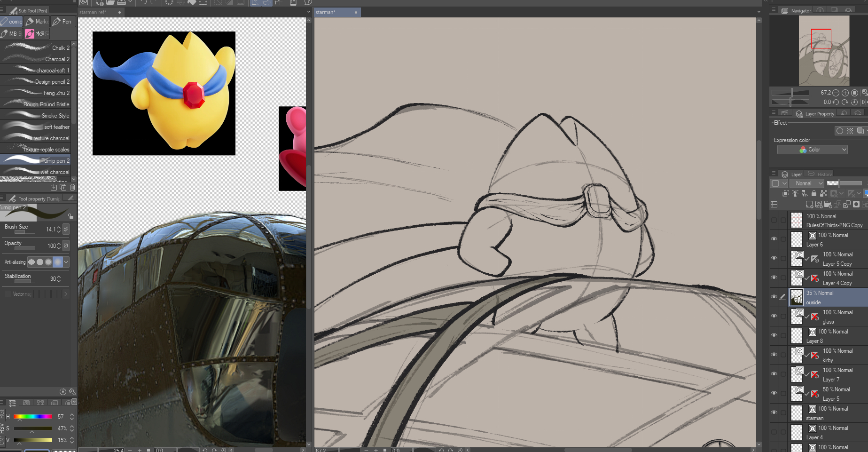
Task: Switch to the Marker sub tool group tab
Action: (38, 22)
